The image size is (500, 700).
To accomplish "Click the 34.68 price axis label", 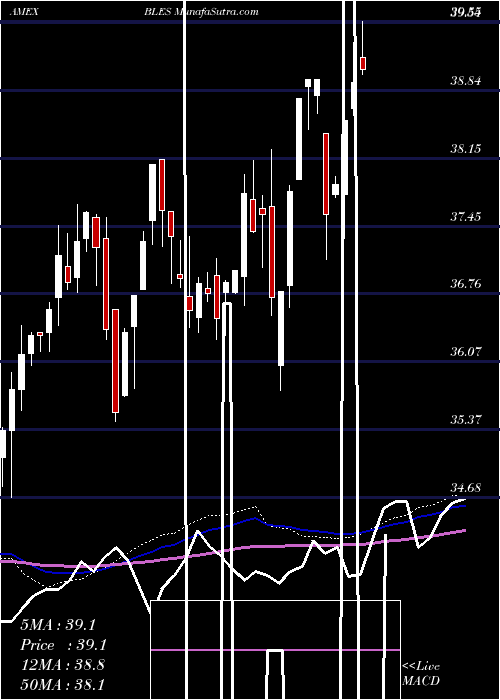I will pyautogui.click(x=466, y=488).
